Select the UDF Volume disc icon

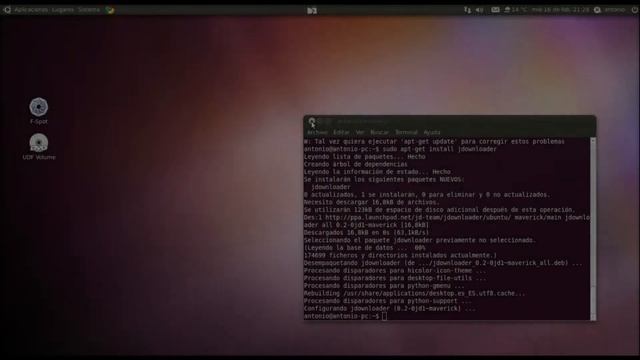39,147
